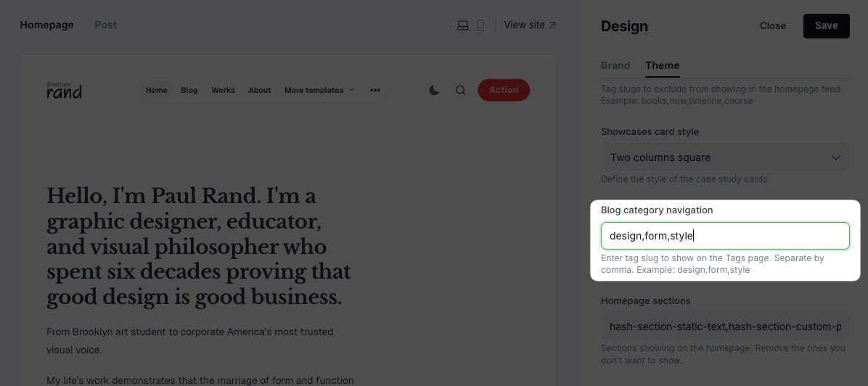Select the Theme tab
The image size is (868, 386).
click(x=662, y=65)
